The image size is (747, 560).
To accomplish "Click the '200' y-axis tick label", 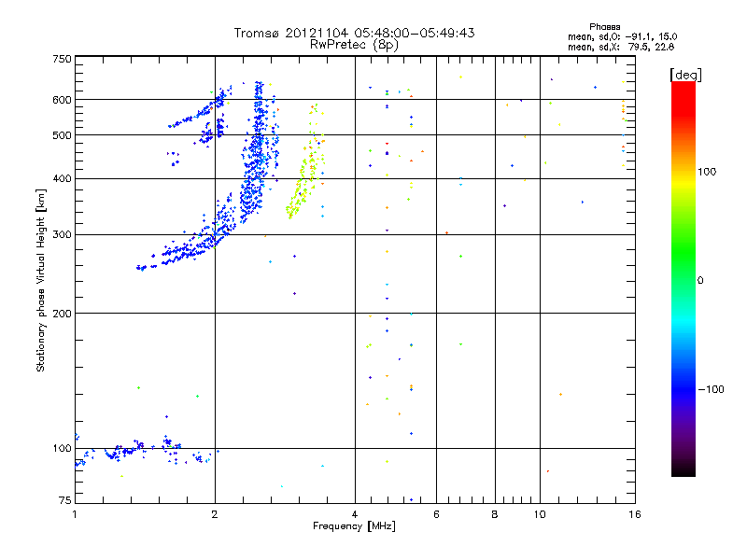I will pos(63,314).
